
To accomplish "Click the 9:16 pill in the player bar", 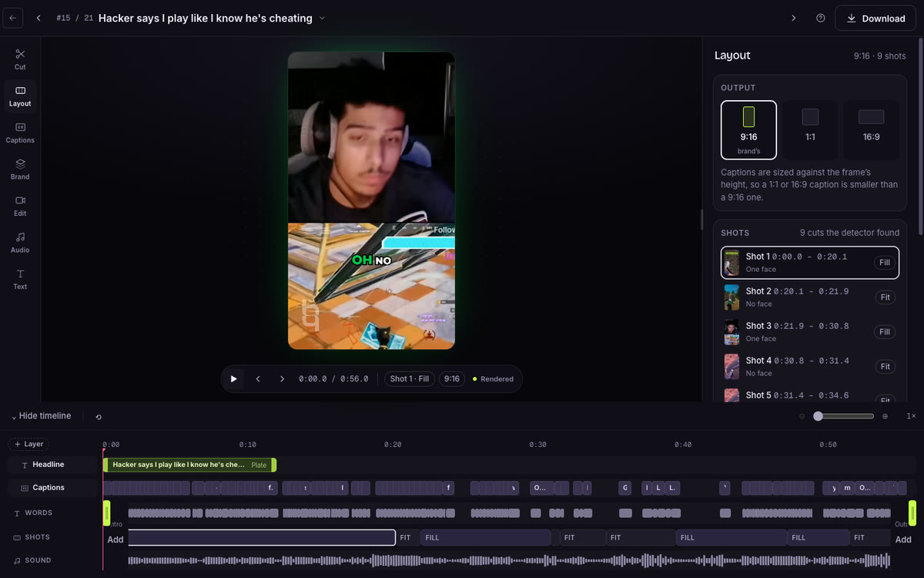I will pos(452,379).
